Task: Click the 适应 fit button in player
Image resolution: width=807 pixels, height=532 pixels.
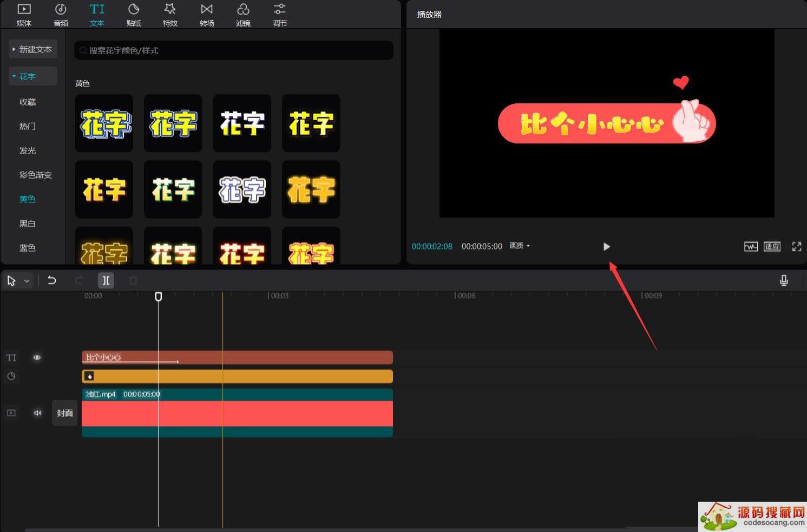Action: [772, 247]
